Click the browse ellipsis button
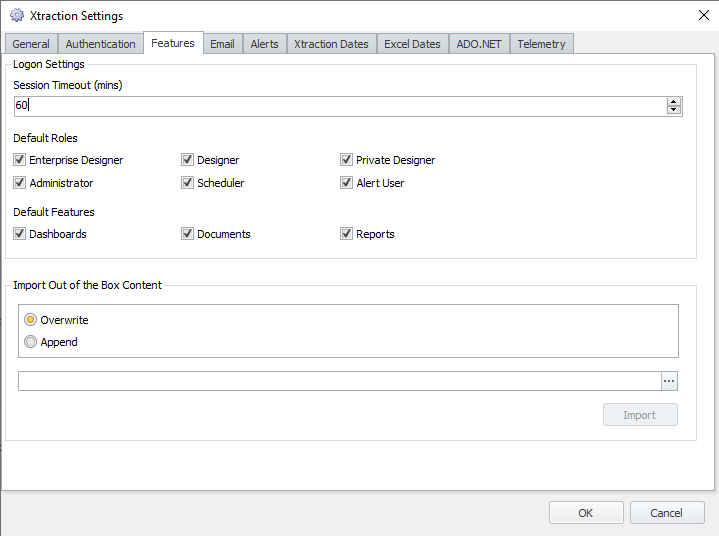 pos(670,381)
